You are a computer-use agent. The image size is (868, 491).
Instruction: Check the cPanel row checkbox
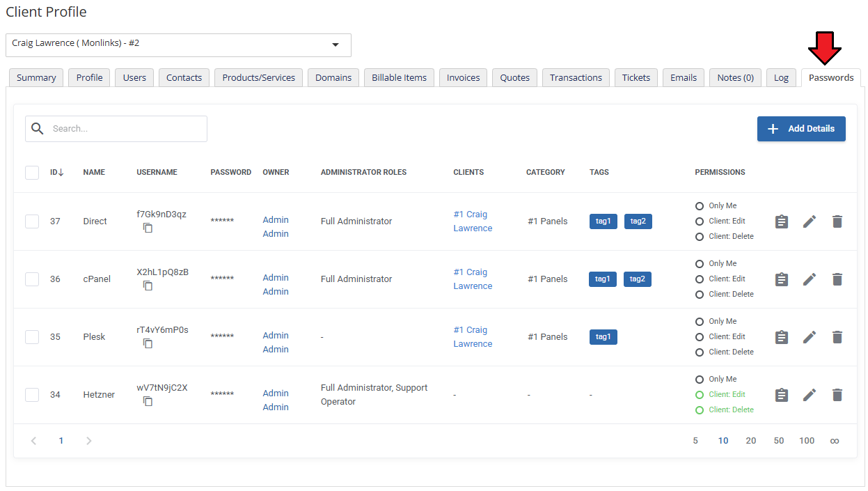click(32, 279)
